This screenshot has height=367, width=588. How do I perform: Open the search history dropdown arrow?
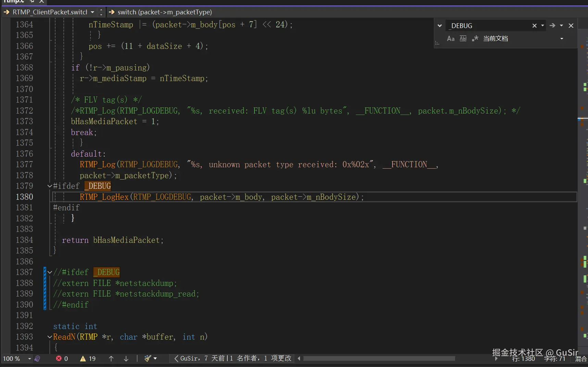point(542,26)
